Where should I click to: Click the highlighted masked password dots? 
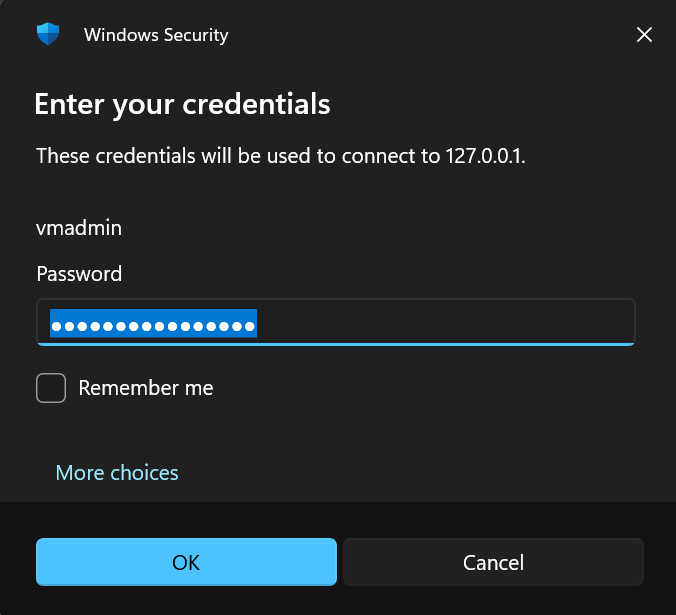(x=154, y=324)
